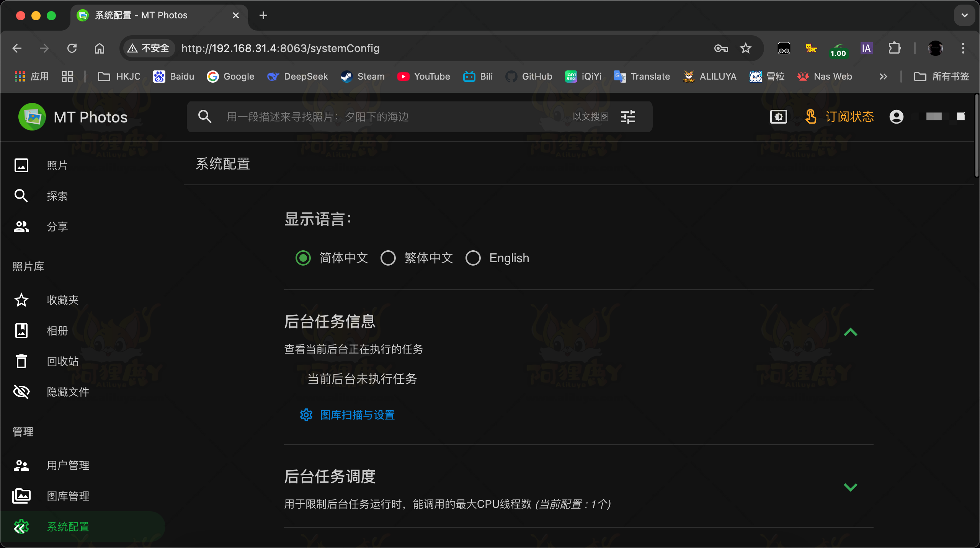Open the 图库扫描与设置 link
980x548 pixels.
pyautogui.click(x=347, y=415)
